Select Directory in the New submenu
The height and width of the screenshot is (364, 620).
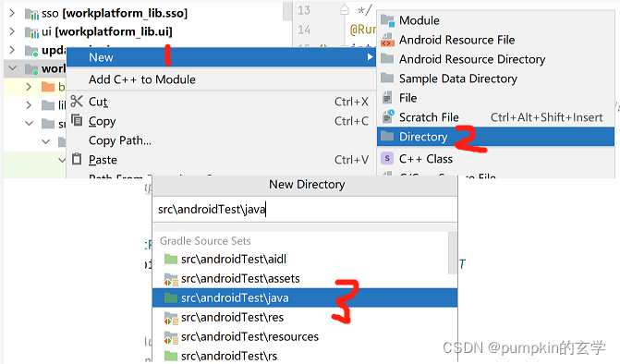pos(496,137)
